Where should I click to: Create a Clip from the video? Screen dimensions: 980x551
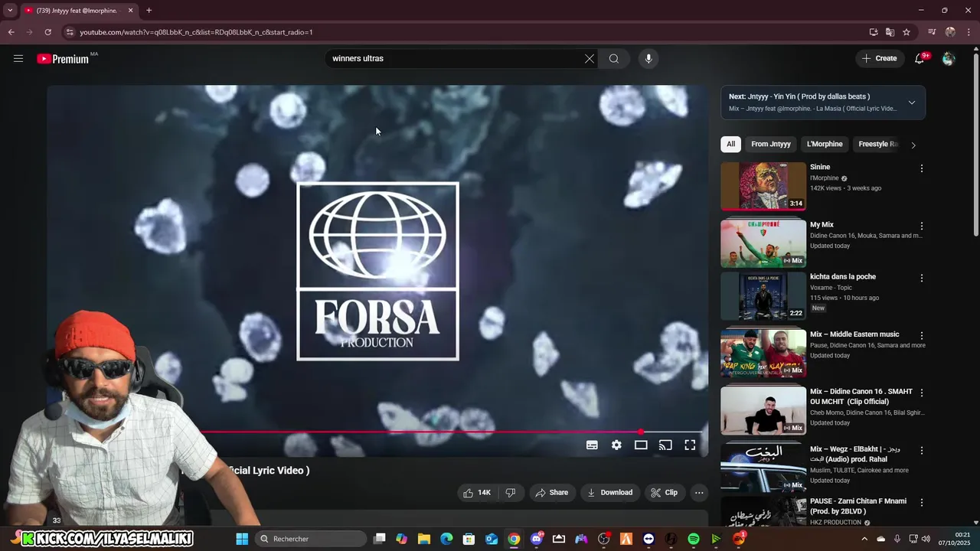pyautogui.click(x=664, y=493)
